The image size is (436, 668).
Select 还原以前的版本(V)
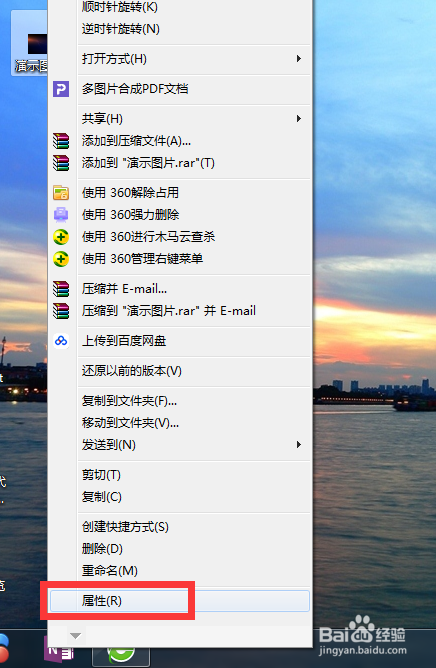pos(132,371)
